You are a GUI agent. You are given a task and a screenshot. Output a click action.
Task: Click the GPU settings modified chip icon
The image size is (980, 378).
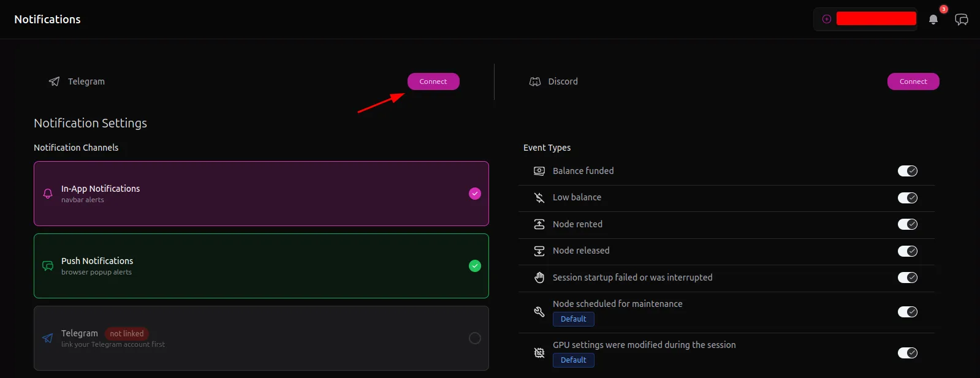(539, 353)
